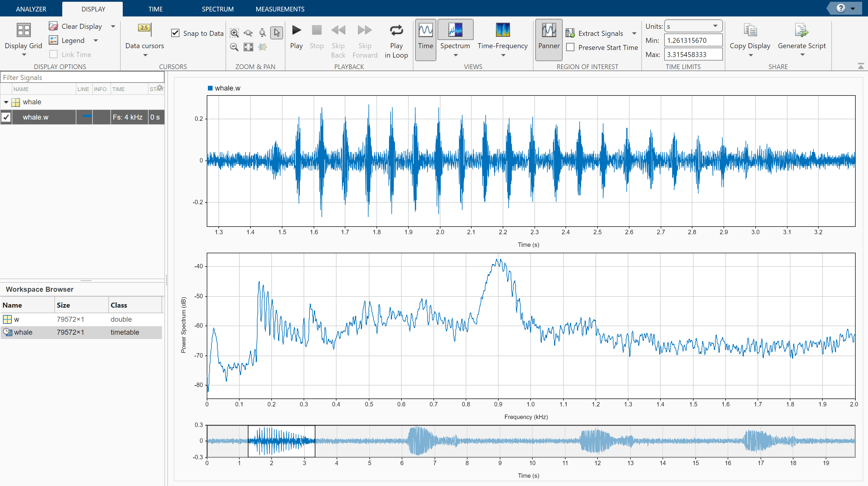The image size is (868, 486).
Task: Toggle the Panner view icon
Action: click(549, 31)
